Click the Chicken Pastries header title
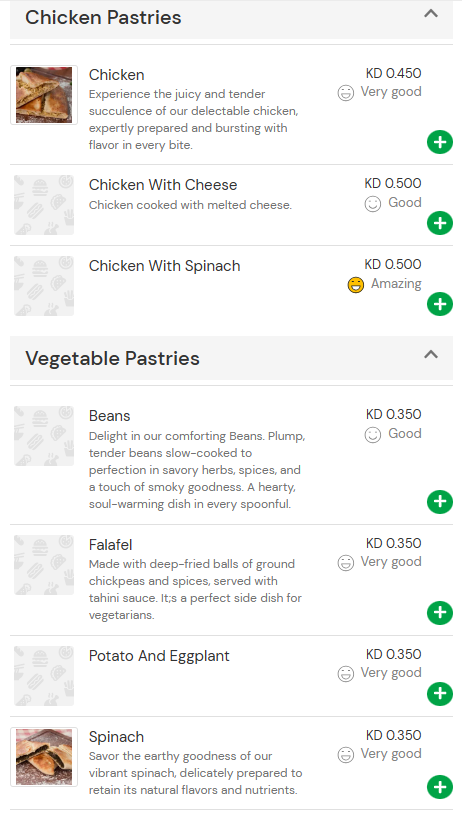This screenshot has width=462, height=813. click(x=103, y=18)
